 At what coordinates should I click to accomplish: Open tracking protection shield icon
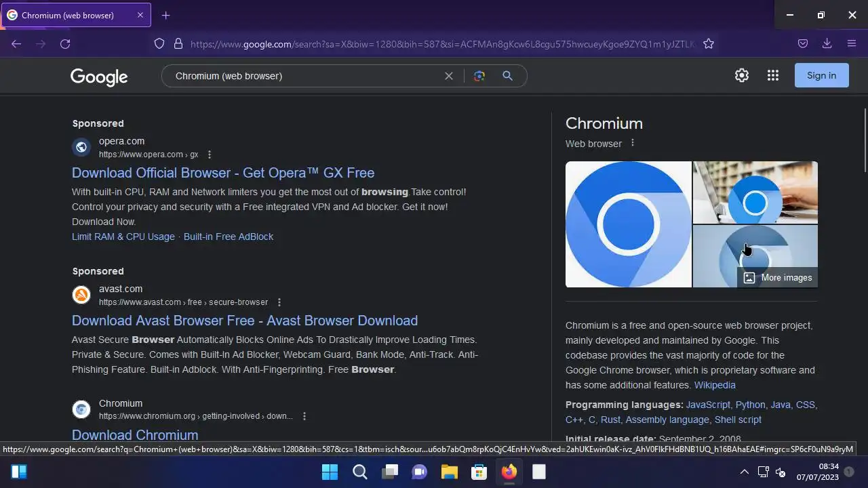click(159, 43)
